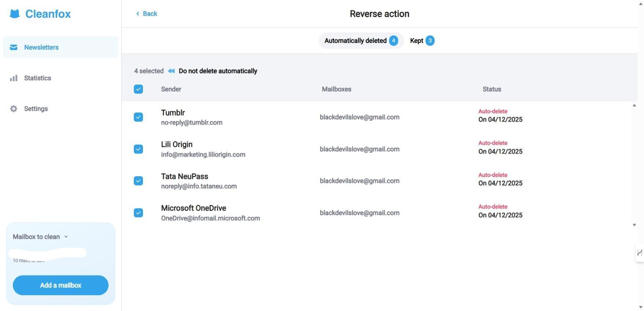Toggle the select-all header checkbox
The image size is (644, 311).
click(x=138, y=89)
